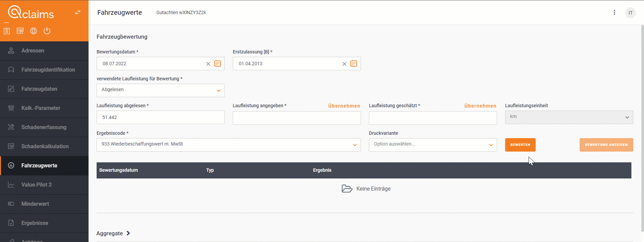644x242 pixels.
Task: Open the Ergebniscode dropdown
Action: point(229,145)
